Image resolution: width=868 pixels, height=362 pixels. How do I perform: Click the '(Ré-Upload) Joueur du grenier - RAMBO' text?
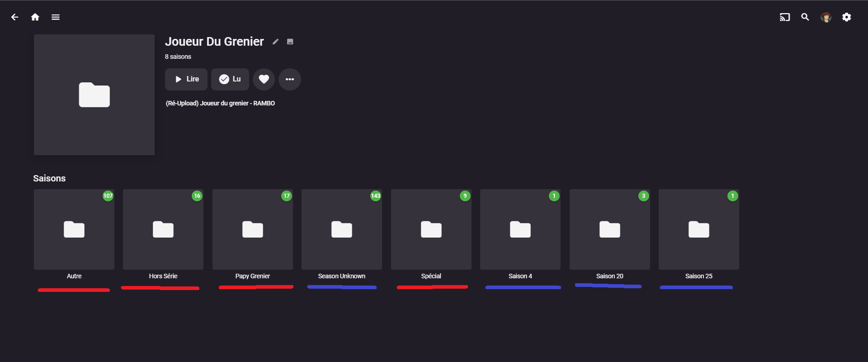click(220, 103)
